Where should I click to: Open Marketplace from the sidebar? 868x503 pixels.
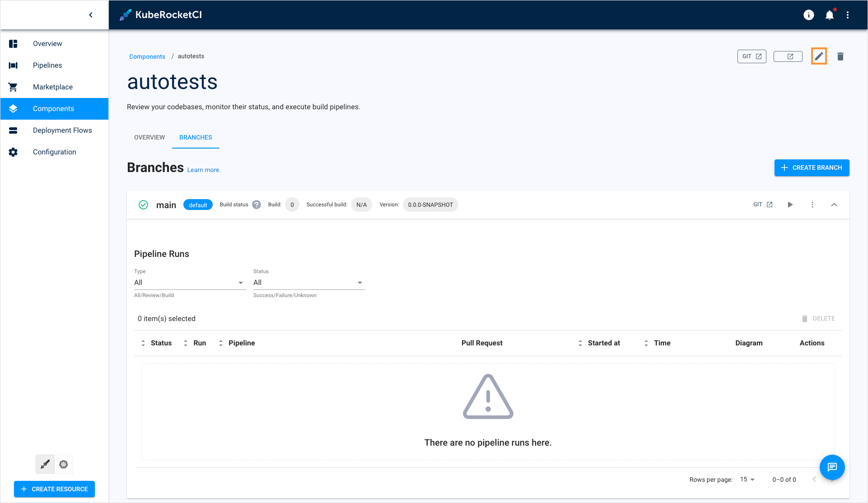[x=53, y=87]
